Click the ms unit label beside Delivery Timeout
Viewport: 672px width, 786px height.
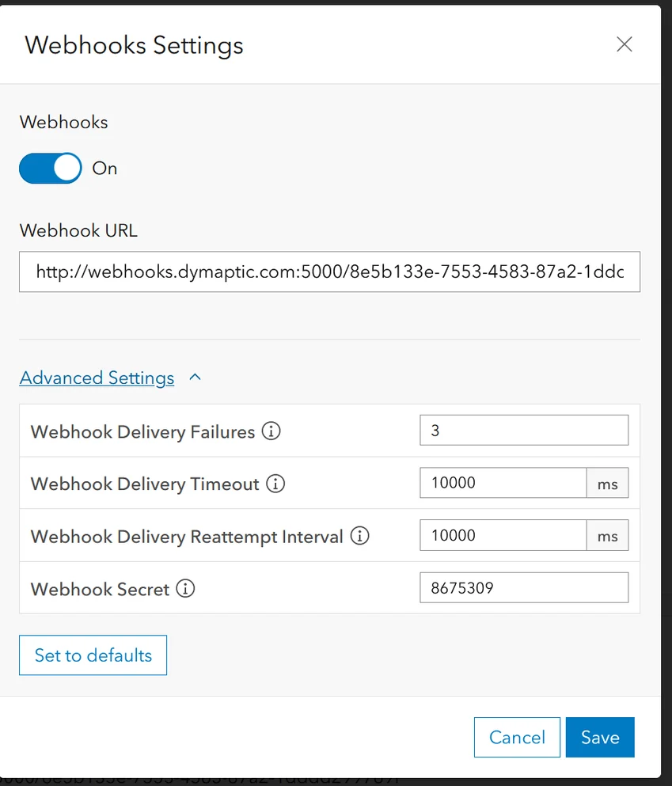pyautogui.click(x=607, y=483)
